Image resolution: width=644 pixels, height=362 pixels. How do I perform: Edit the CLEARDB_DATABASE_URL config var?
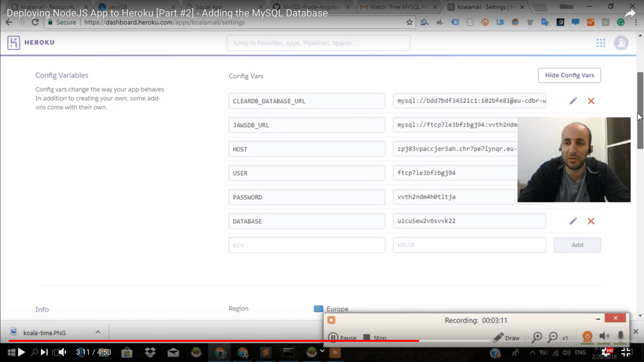coord(573,101)
